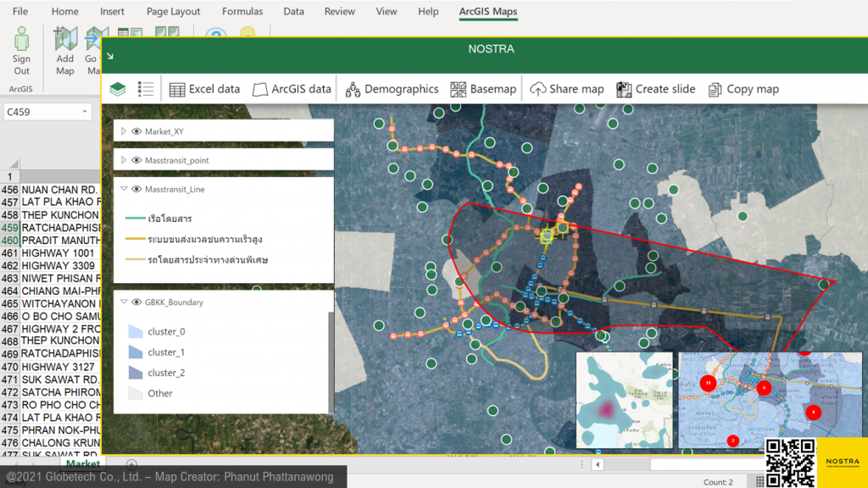Click the เรือโดยสาร legend line entry

point(159,219)
